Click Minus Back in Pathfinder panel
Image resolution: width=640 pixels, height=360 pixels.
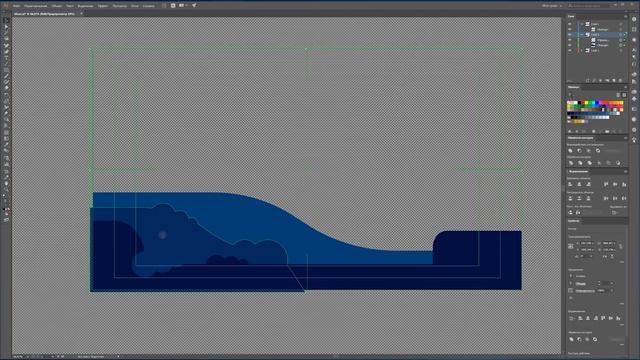(618, 163)
